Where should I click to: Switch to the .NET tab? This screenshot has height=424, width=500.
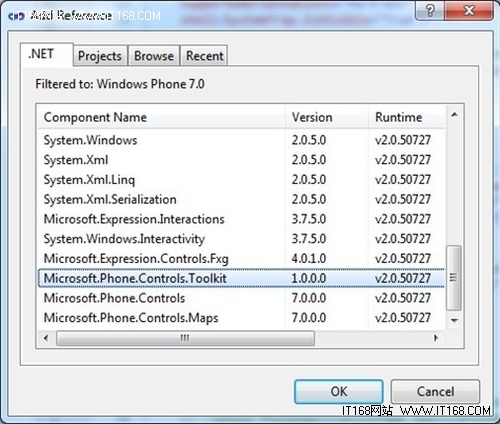pyautogui.click(x=46, y=55)
